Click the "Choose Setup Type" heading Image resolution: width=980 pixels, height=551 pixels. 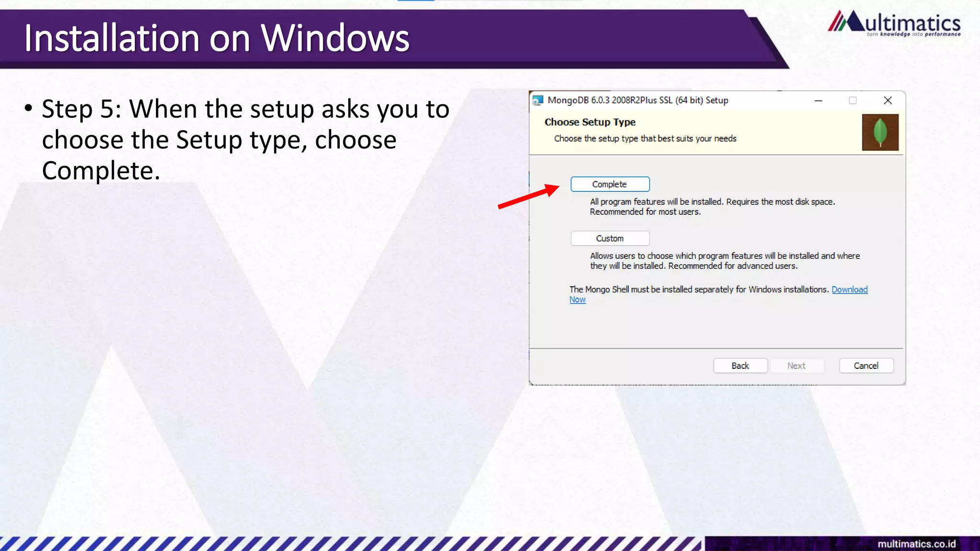590,122
